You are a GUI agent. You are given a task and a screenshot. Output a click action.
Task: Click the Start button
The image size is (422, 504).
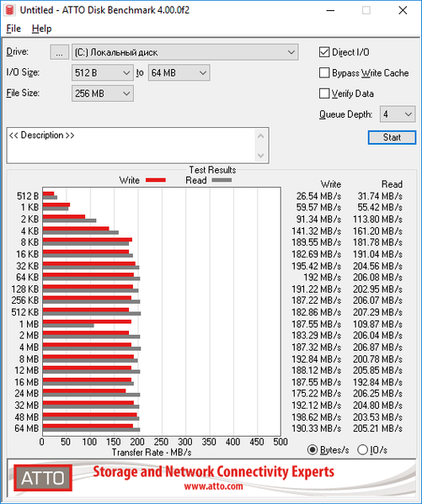coord(392,138)
